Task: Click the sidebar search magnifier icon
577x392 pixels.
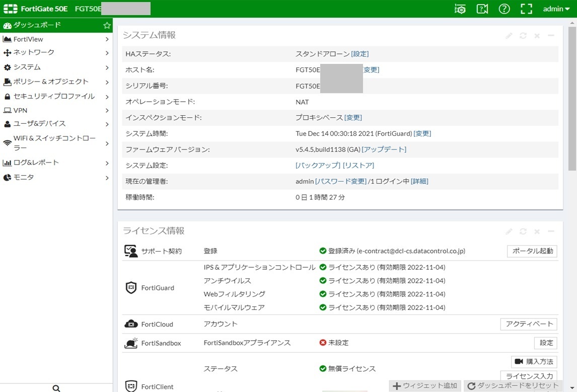Action: pyautogui.click(x=56, y=388)
